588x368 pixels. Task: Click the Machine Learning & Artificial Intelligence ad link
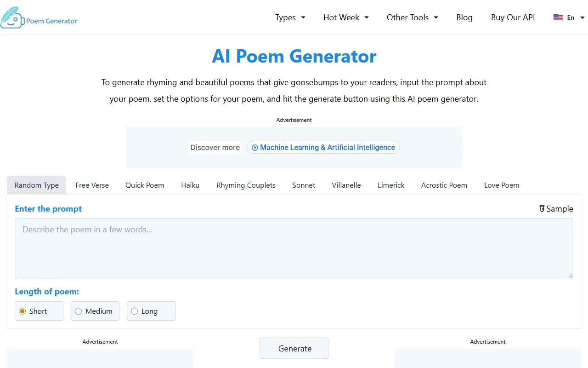pos(327,148)
